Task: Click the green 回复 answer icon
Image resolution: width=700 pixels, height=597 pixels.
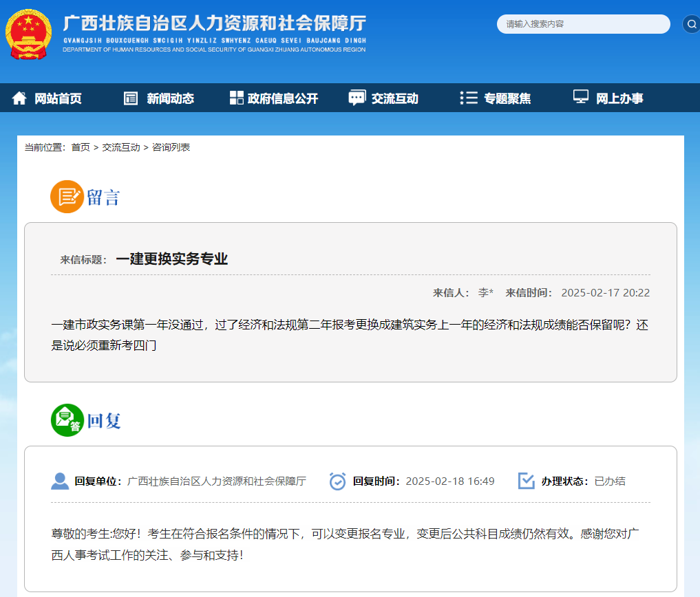Action: pos(67,420)
